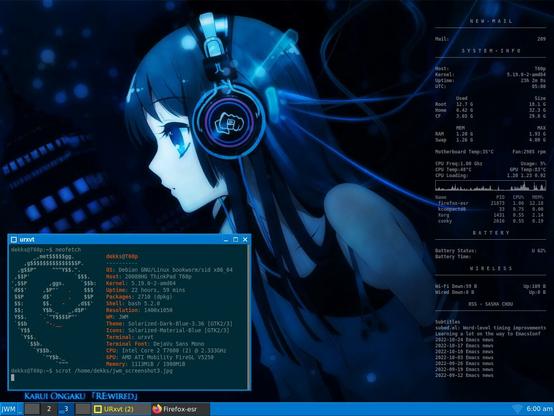Switch to desktop 2 in the pager
The image size is (554, 416).
coord(48,409)
